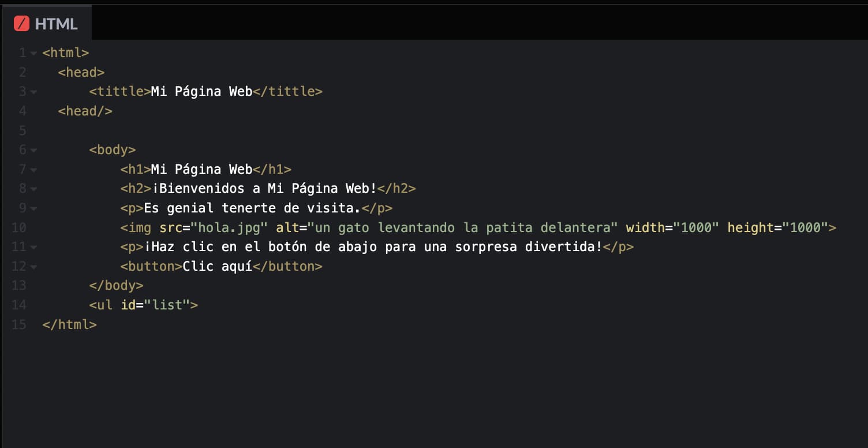Select the width="1000" attribute
Viewport: 868px width, 448px height.
tap(674, 227)
